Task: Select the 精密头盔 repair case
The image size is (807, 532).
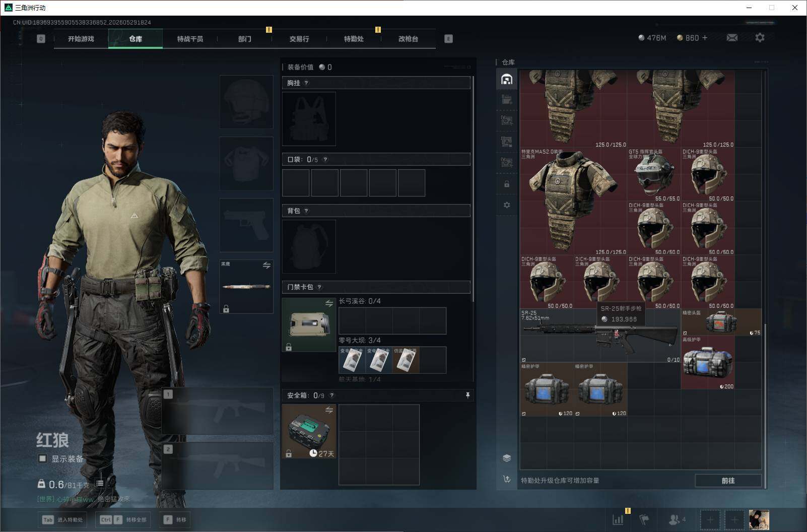Action: (x=721, y=322)
